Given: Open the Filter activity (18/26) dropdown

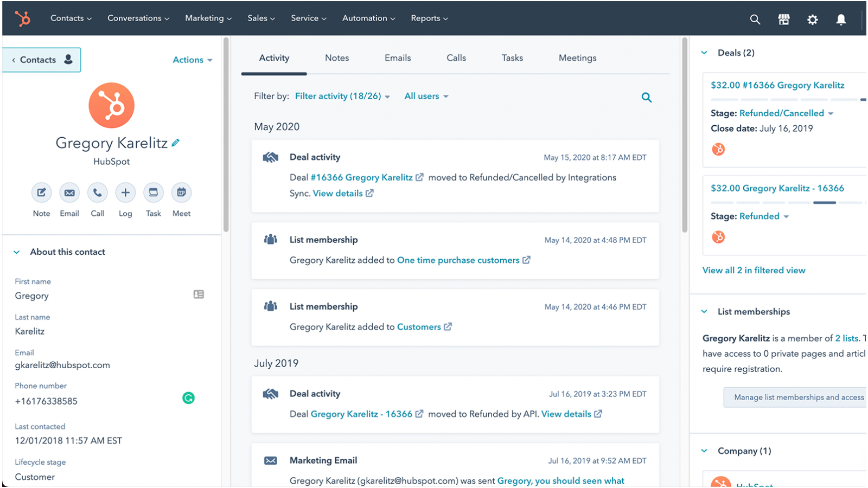Looking at the screenshot, I should [342, 96].
